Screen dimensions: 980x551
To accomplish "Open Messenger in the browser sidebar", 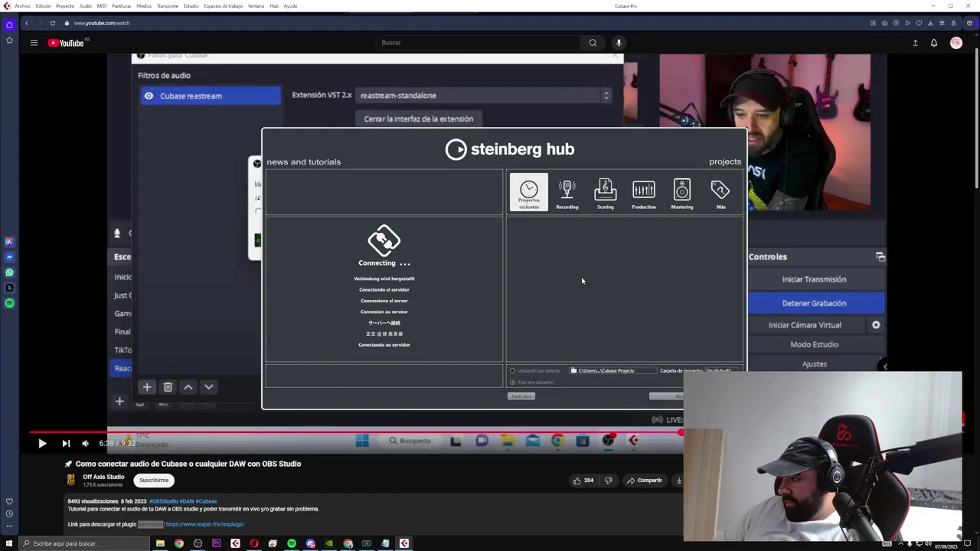I will pyautogui.click(x=9, y=257).
